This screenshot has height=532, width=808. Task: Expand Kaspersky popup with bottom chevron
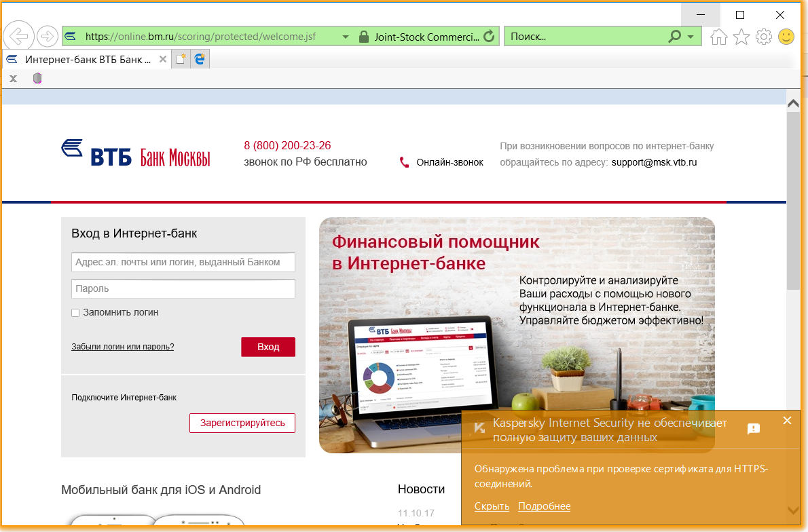click(x=794, y=510)
